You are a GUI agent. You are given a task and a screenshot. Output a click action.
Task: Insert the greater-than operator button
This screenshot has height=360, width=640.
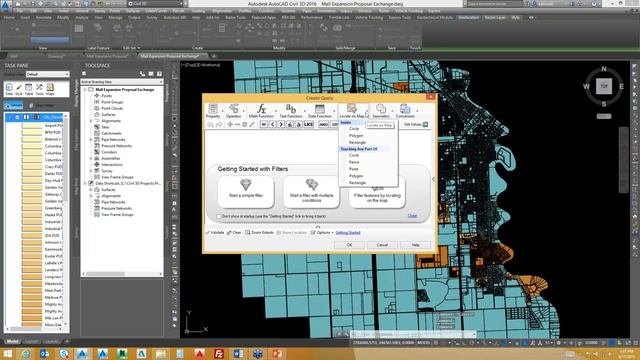(x=281, y=124)
